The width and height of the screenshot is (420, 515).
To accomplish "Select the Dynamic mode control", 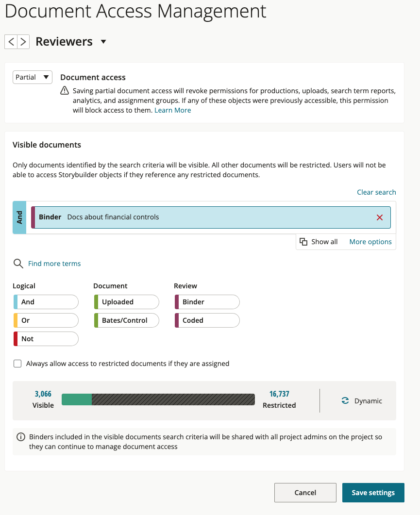I will pyautogui.click(x=362, y=400).
